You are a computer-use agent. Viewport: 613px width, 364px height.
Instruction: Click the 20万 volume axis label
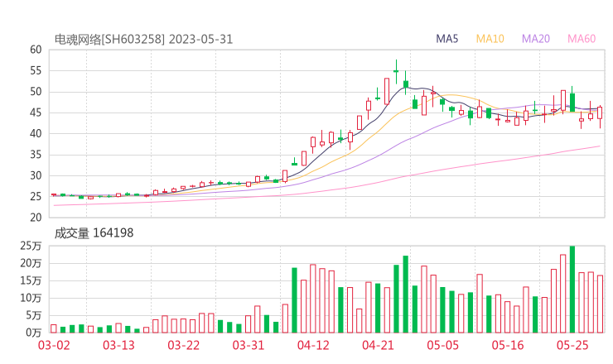[x=31, y=264]
